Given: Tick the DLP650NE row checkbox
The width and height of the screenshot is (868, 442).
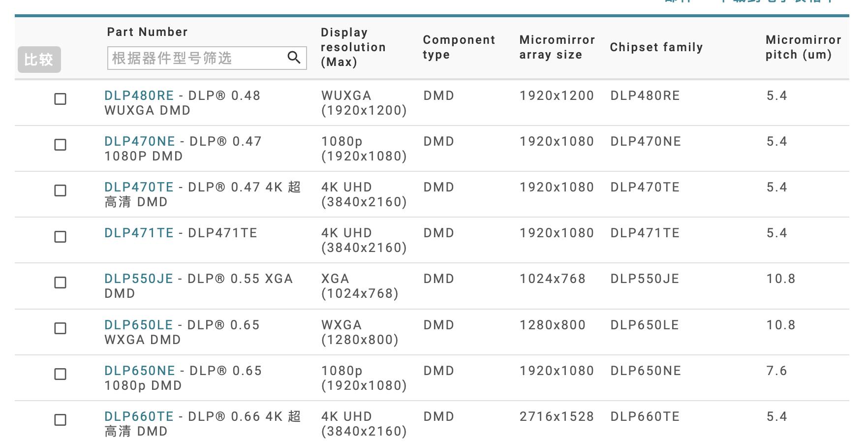Looking at the screenshot, I should coord(60,374).
